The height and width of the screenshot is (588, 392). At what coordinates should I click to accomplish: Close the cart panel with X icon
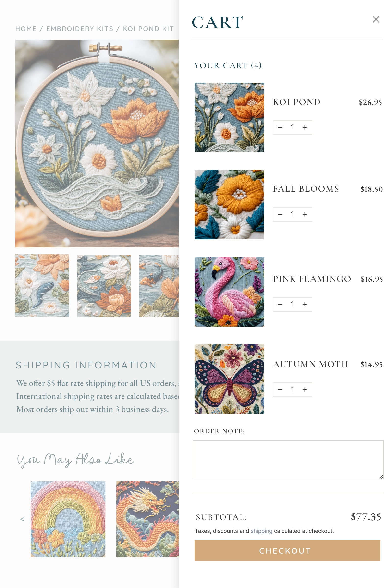coord(376,20)
